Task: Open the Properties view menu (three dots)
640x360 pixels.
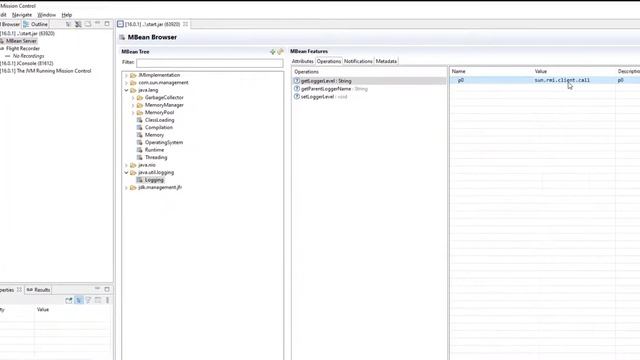Action: coord(108,300)
